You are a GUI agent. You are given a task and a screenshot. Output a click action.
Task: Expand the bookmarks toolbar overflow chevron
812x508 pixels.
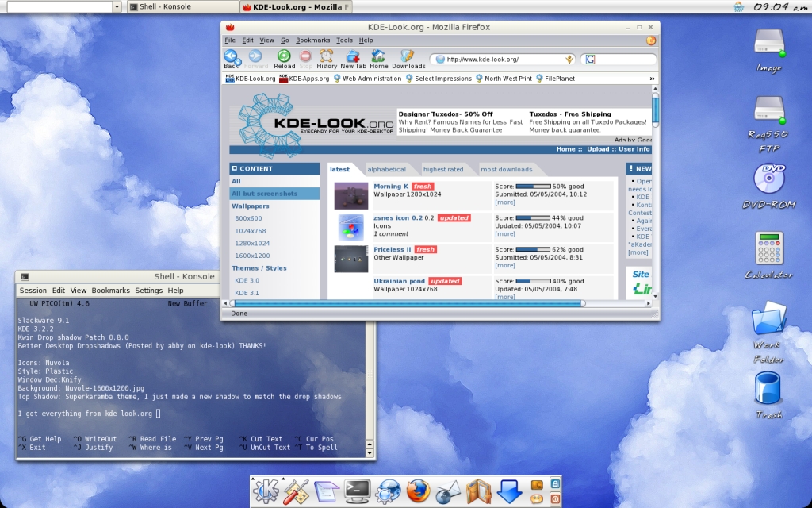point(652,79)
